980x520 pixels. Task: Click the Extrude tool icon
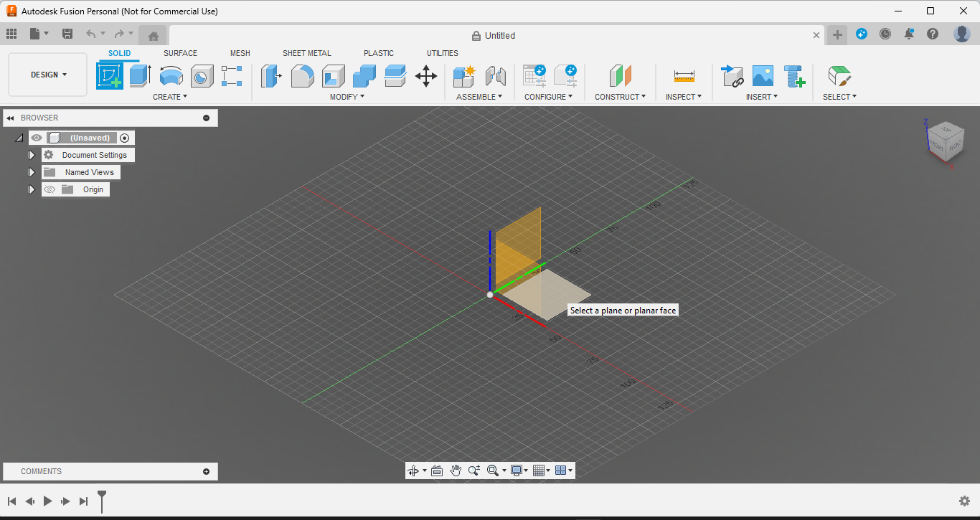pyautogui.click(x=140, y=75)
